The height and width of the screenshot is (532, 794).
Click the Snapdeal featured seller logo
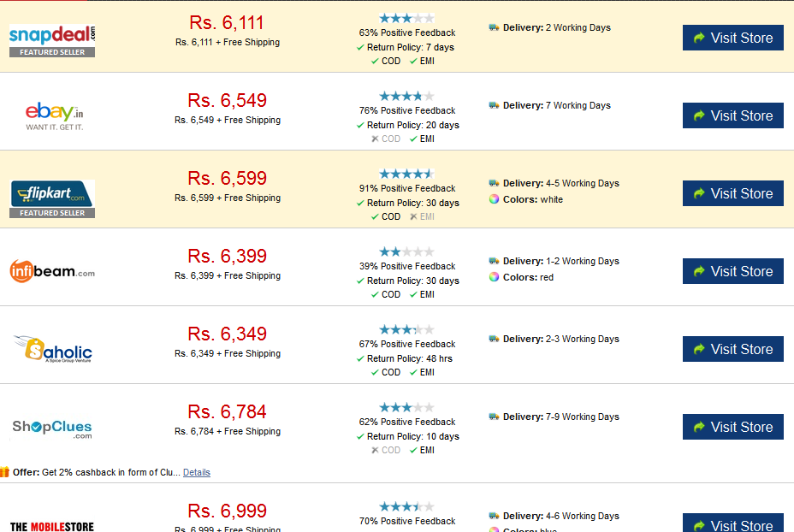click(x=52, y=40)
